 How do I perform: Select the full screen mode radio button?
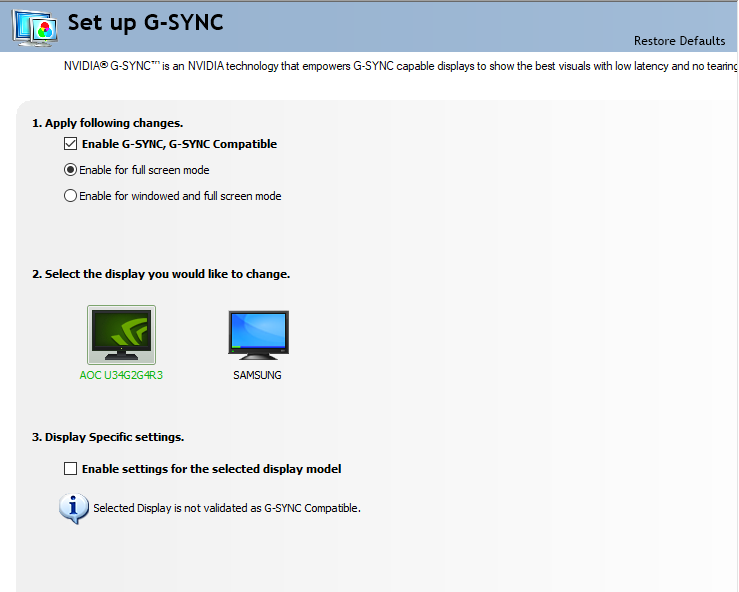pyautogui.click(x=70, y=170)
